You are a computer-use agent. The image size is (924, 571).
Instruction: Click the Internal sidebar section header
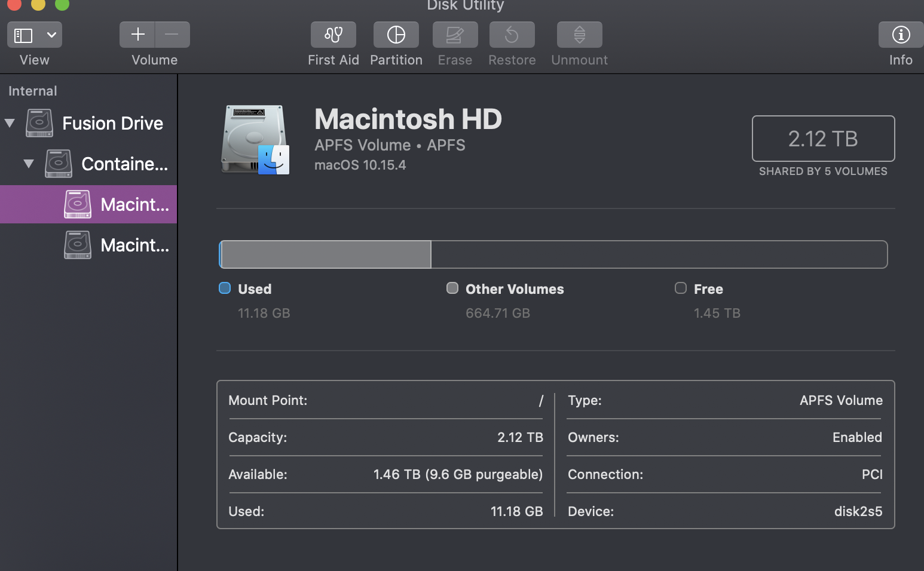click(x=33, y=91)
